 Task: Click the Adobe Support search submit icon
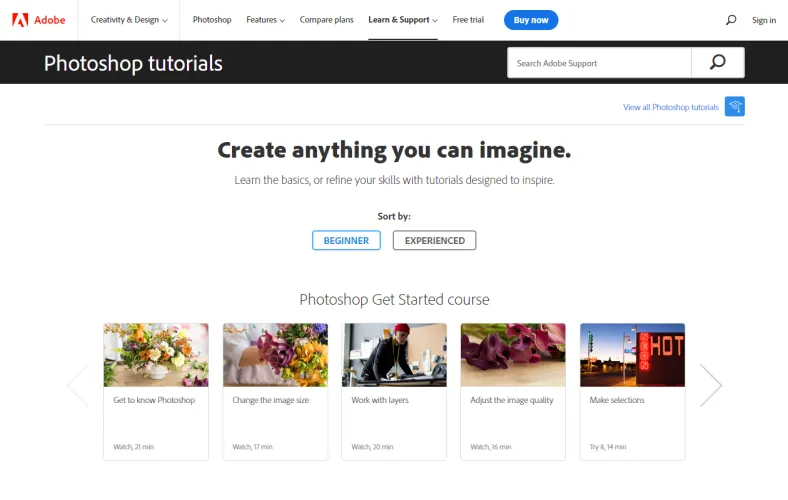pos(717,63)
